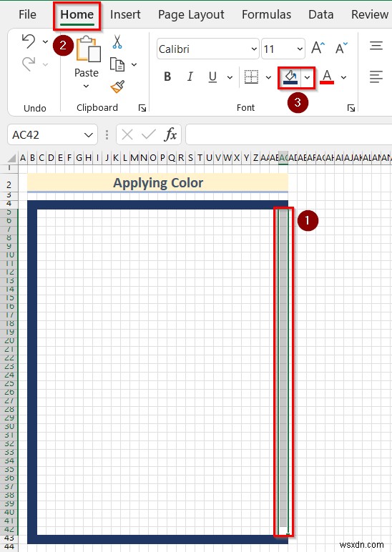Click the middle align lines icon
The width and height of the screenshot is (392, 552).
tap(376, 46)
